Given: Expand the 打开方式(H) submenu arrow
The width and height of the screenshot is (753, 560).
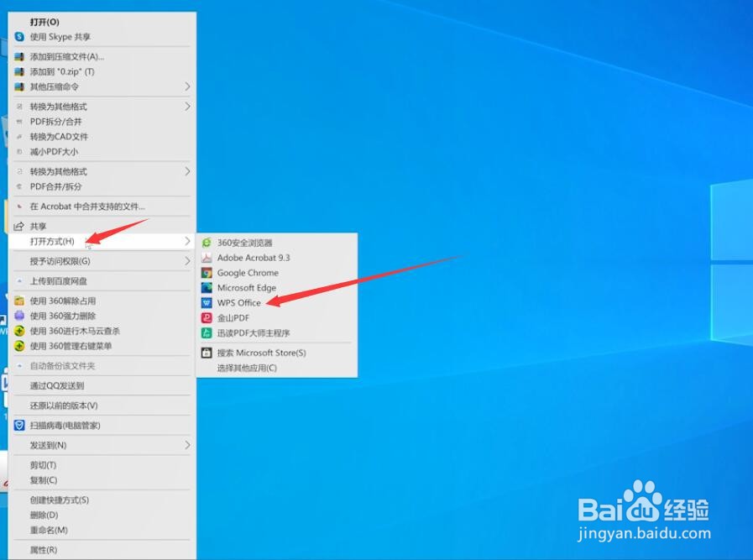Looking at the screenshot, I should pos(187,241).
